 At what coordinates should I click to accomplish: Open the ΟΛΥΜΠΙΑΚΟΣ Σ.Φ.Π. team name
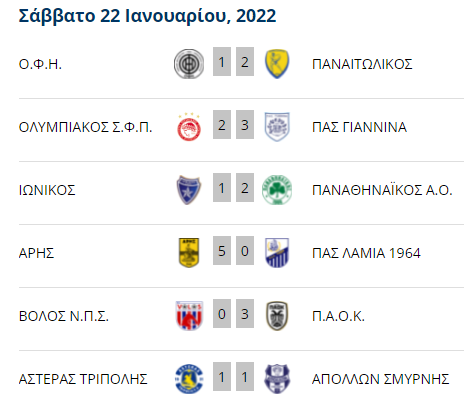click(85, 127)
